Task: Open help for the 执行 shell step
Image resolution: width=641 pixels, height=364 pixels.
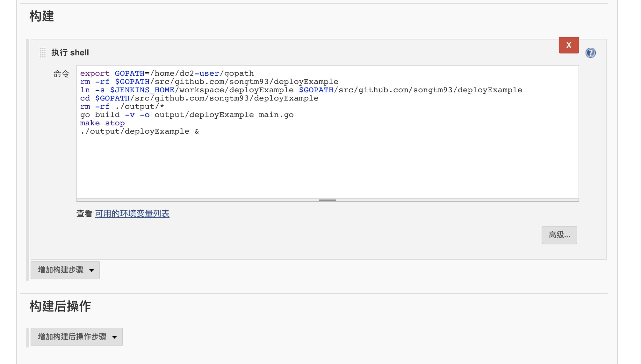Action: pos(590,53)
